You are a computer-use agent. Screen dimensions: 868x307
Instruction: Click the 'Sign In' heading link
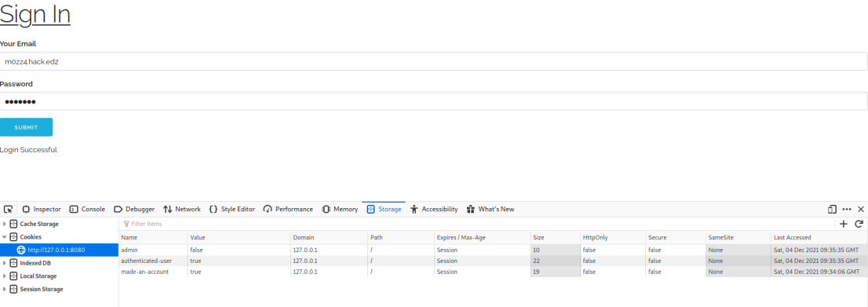[35, 14]
